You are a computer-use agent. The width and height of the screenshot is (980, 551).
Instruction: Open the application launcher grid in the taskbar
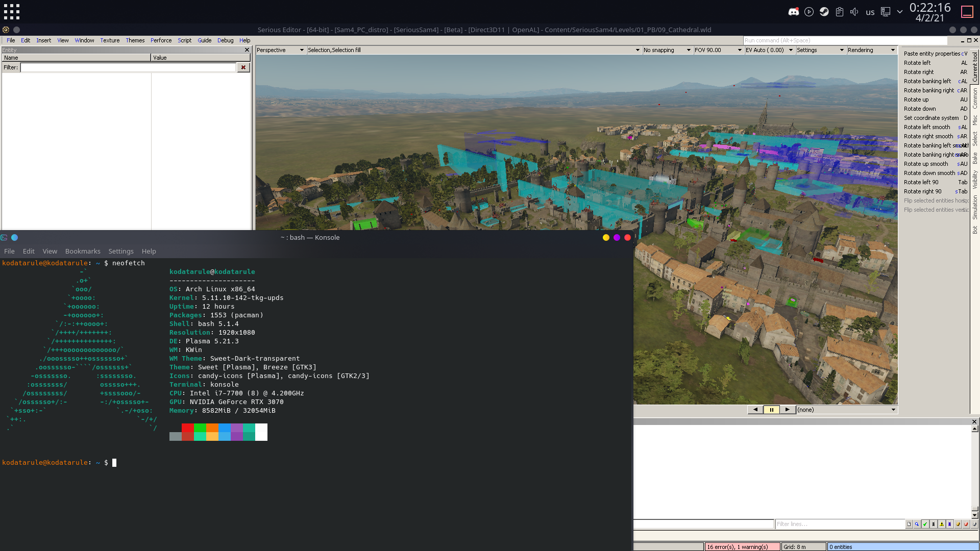11,11
